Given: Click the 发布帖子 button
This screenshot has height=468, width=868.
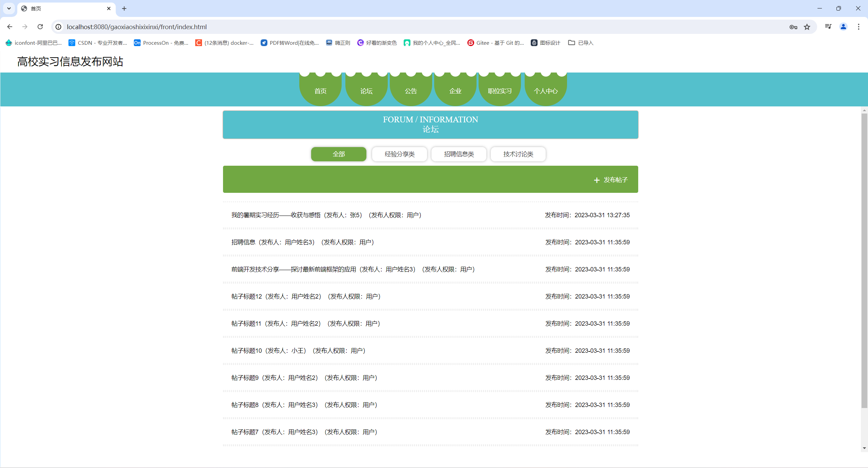Looking at the screenshot, I should pos(611,180).
